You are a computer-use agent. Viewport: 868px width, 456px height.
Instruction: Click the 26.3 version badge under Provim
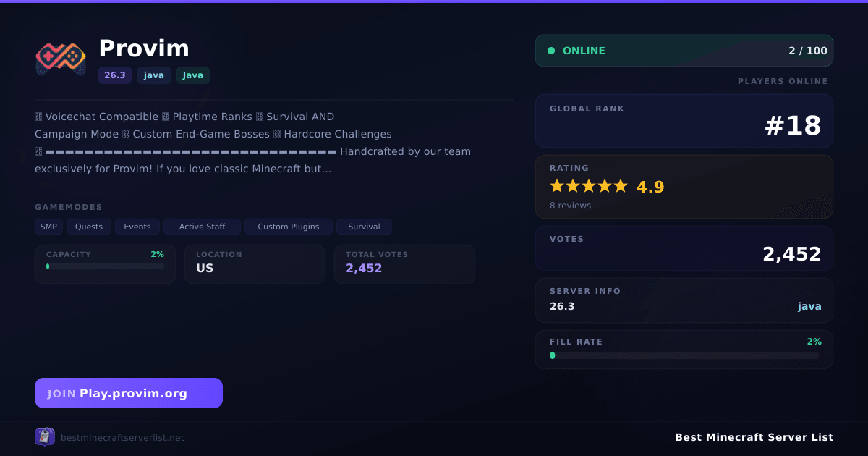(115, 75)
